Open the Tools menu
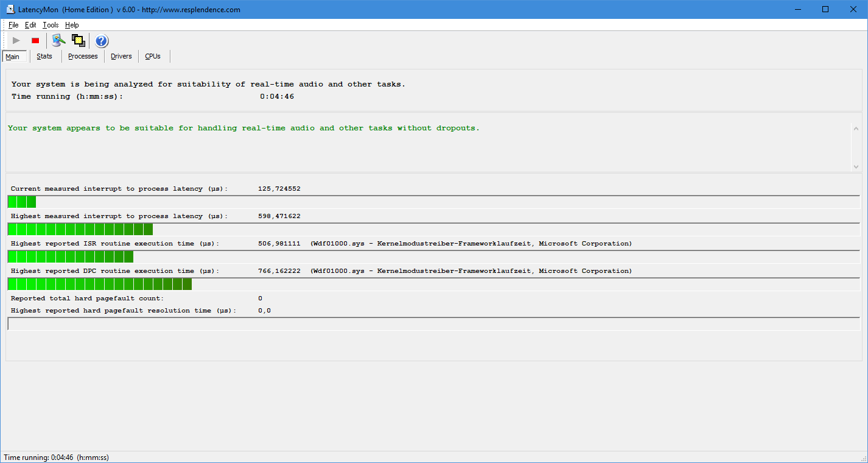This screenshot has width=868, height=463. [51, 25]
